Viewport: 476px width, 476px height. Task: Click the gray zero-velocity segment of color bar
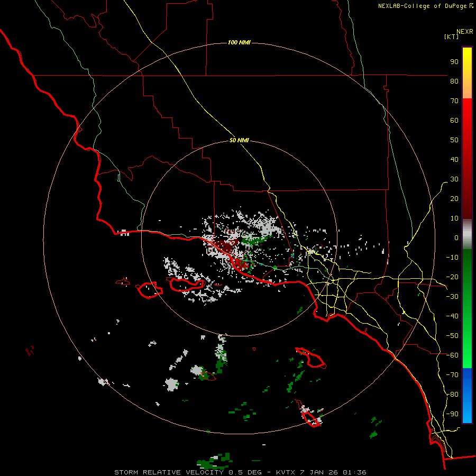pyautogui.click(x=467, y=234)
